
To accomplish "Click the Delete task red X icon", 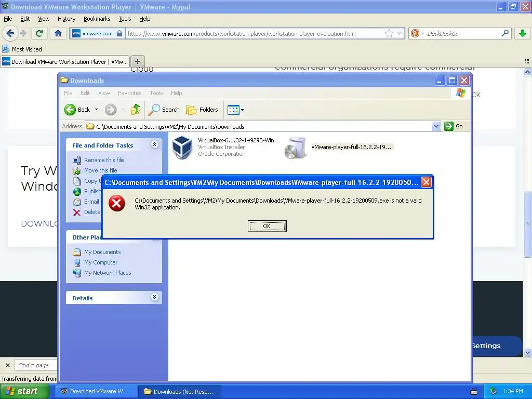I will [x=77, y=212].
